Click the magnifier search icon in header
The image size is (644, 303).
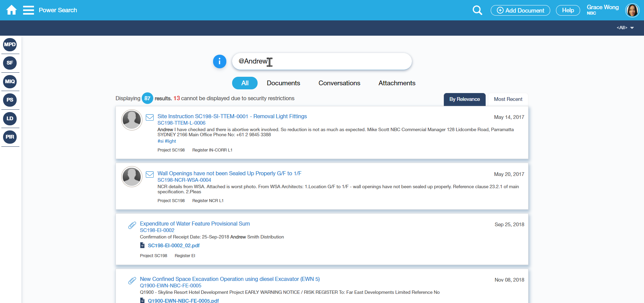[x=477, y=10]
